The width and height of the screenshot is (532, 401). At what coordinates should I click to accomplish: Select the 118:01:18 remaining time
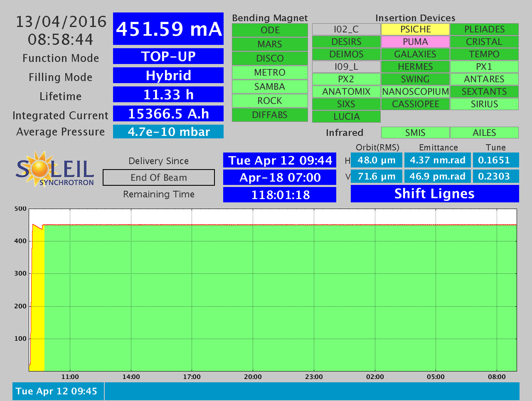280,194
